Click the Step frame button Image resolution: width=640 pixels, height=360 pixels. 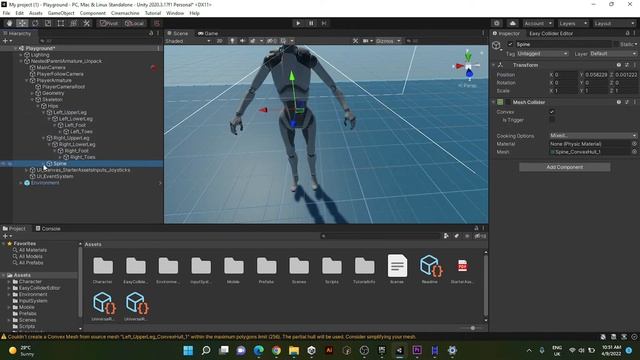pos(324,23)
